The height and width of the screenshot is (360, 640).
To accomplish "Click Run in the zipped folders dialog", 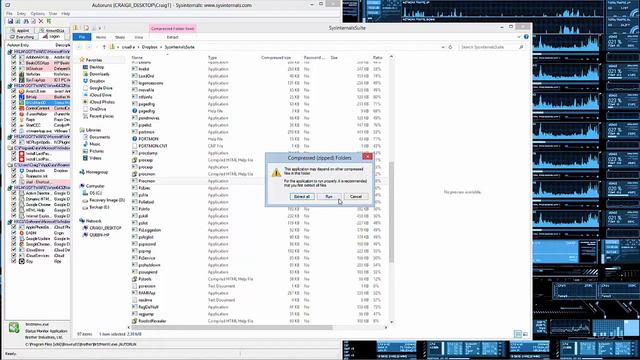I will pos(329,197).
